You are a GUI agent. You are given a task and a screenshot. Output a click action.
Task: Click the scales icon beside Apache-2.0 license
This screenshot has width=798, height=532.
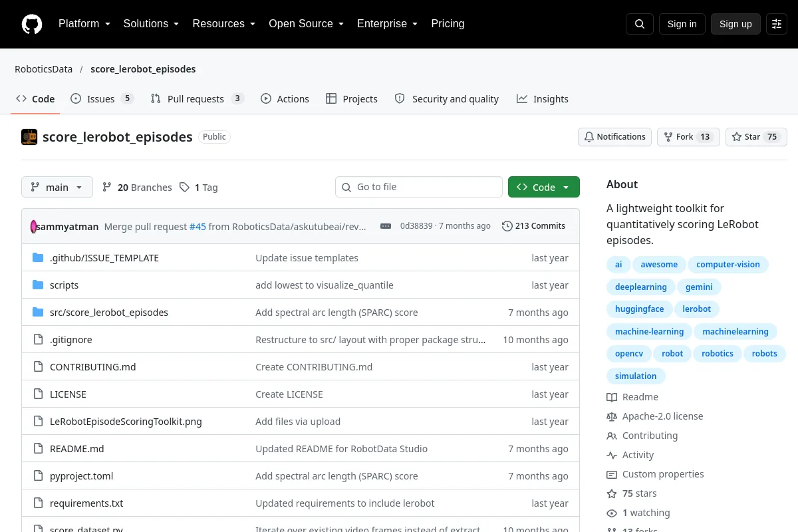[x=612, y=416]
